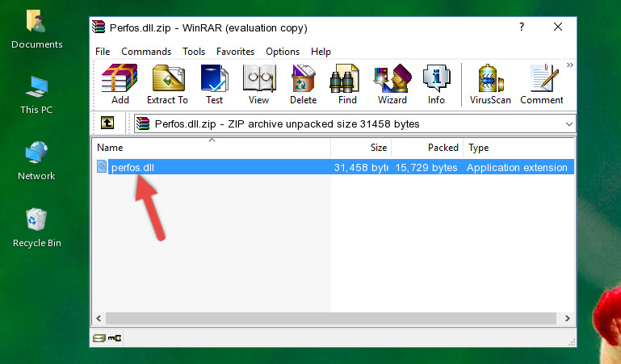
Task: Select the perfos.dll file name
Action: tap(132, 167)
